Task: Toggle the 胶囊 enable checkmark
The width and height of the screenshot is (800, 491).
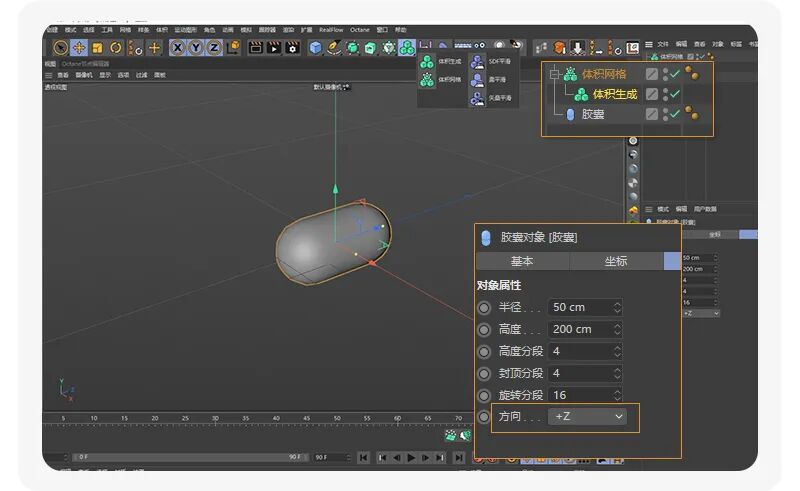Action: pos(675,114)
